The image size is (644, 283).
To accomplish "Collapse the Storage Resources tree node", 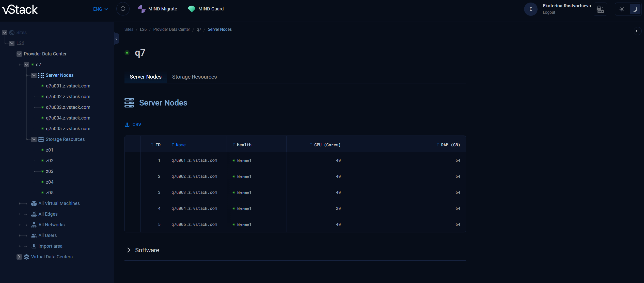I will tap(34, 139).
